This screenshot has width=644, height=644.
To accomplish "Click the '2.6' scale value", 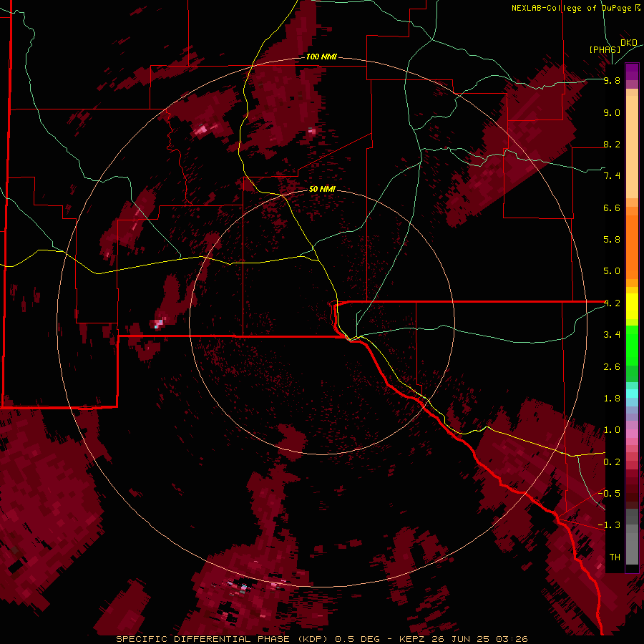I will pos(612,367).
